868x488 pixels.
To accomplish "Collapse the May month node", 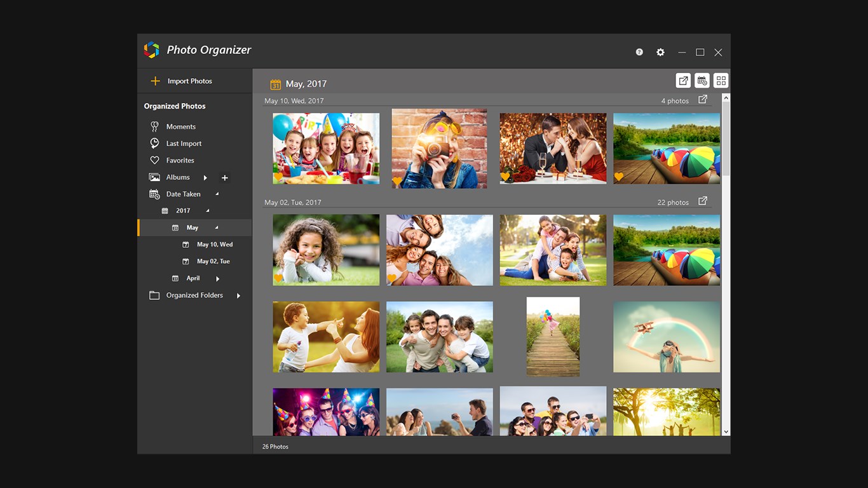I will (x=216, y=227).
